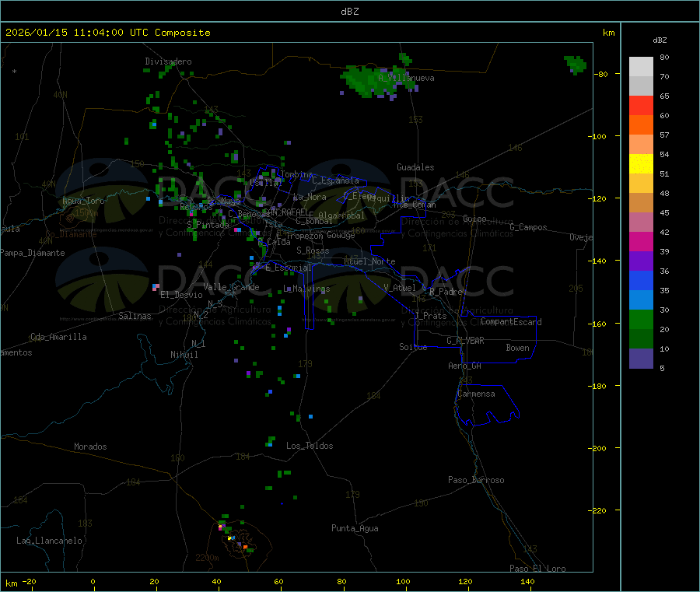
Task: Click the 'km' unit label at top right
Action: [x=608, y=33]
